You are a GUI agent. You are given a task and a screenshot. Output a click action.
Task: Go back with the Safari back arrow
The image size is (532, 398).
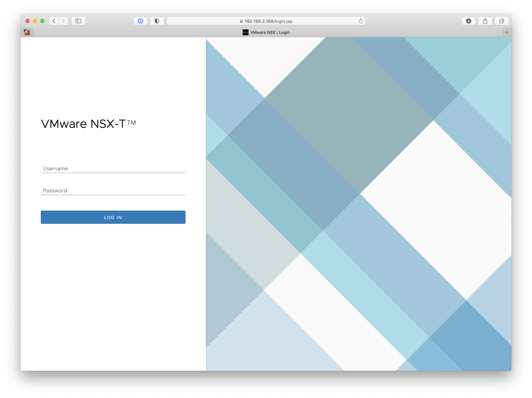coord(54,21)
